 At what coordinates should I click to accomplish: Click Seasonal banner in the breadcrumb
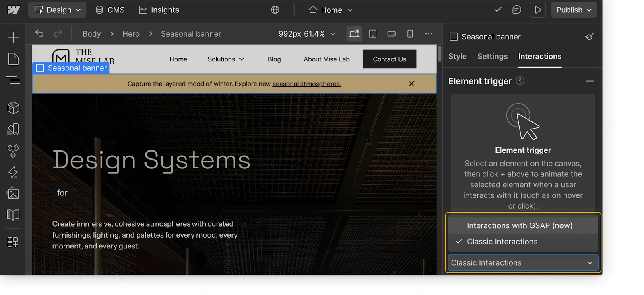tap(191, 34)
